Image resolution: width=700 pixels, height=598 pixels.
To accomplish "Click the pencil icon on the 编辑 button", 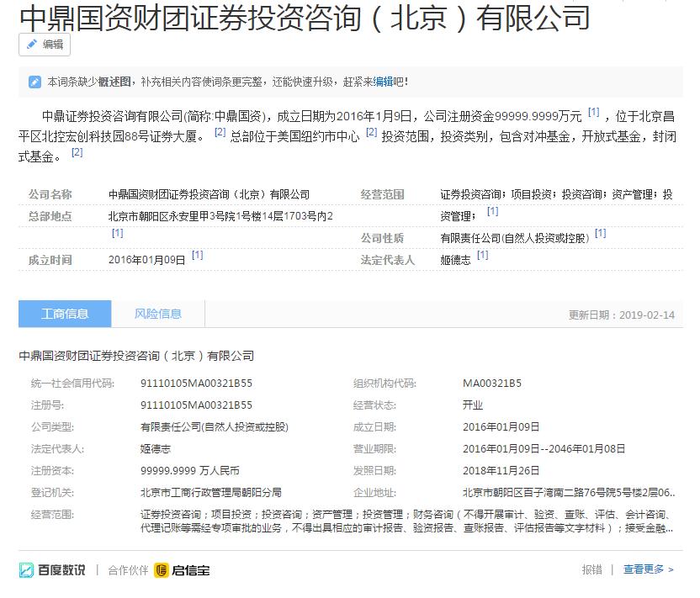I will click(x=32, y=45).
